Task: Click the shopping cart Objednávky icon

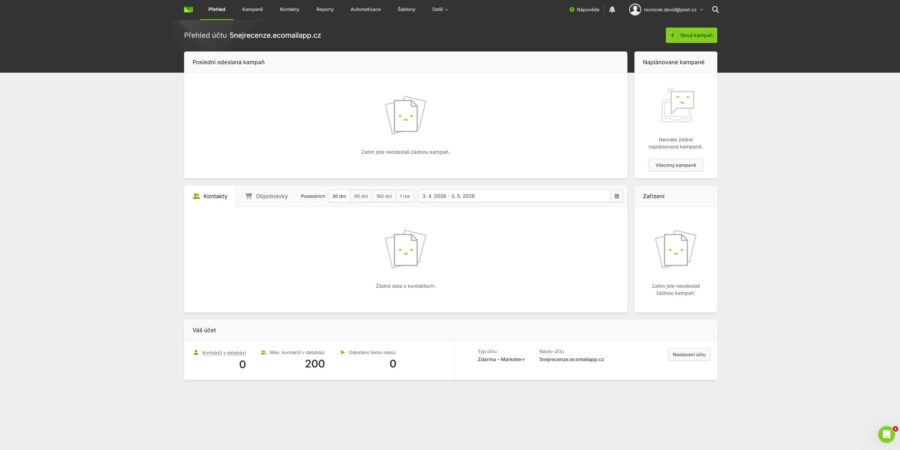Action: (x=249, y=196)
